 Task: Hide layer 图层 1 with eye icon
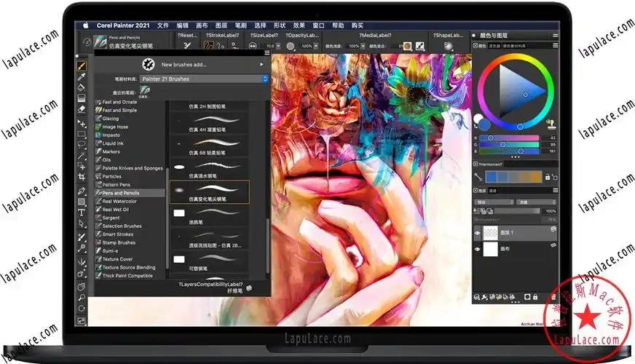point(477,233)
